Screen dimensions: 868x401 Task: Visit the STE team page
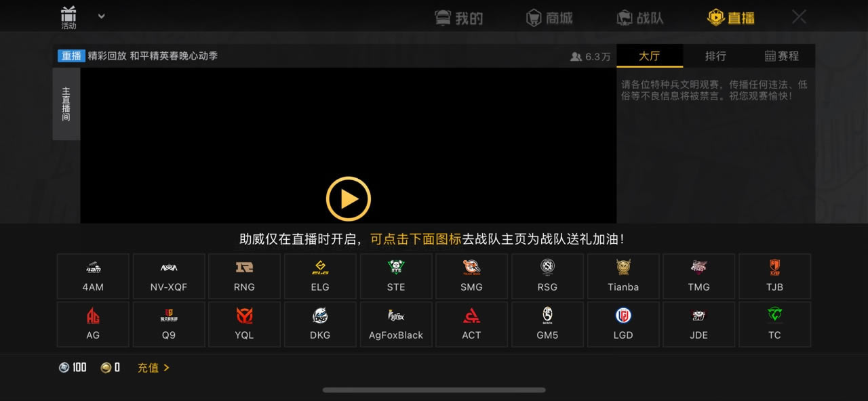pos(395,276)
